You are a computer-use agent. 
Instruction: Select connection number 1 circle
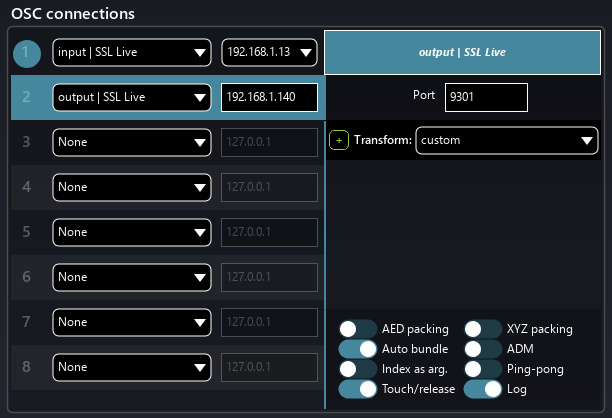click(28, 53)
